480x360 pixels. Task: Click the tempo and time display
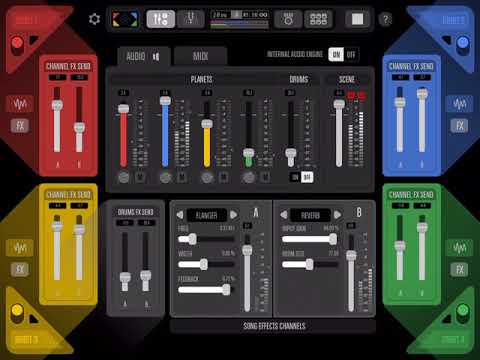click(240, 19)
